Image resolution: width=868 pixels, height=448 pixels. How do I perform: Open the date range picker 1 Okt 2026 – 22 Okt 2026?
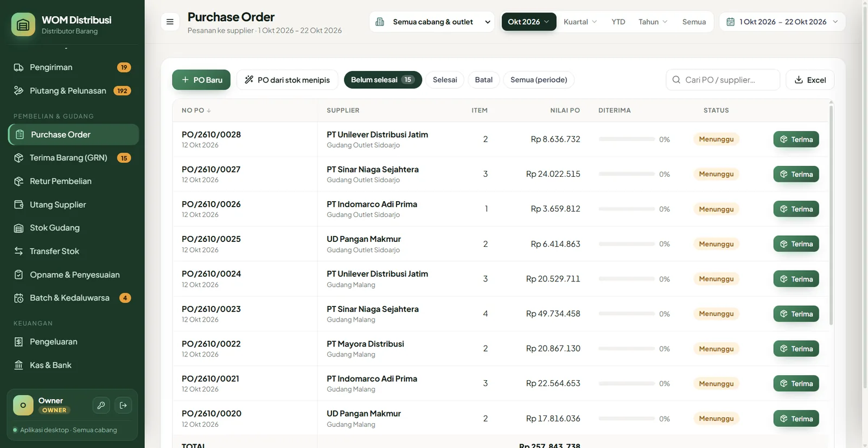coord(782,22)
